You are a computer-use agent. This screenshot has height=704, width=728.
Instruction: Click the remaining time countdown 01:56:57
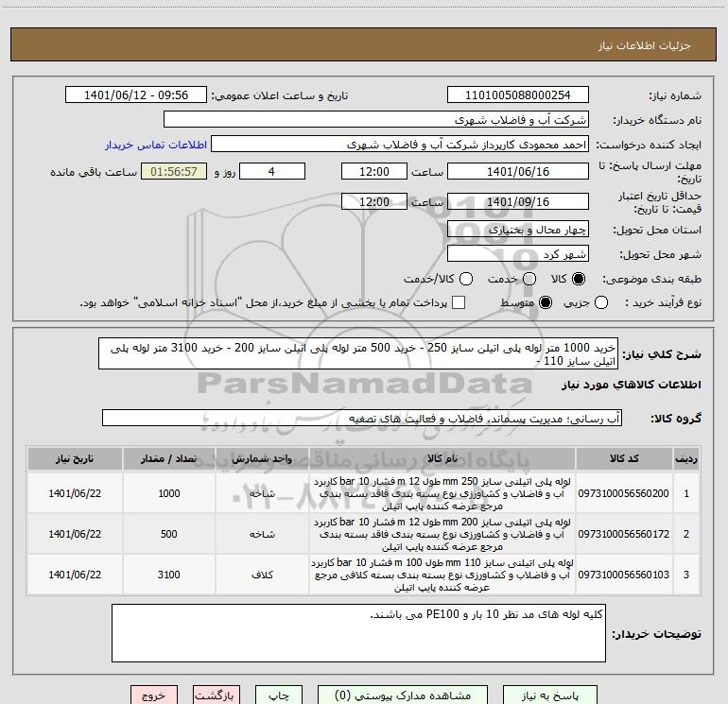174,171
